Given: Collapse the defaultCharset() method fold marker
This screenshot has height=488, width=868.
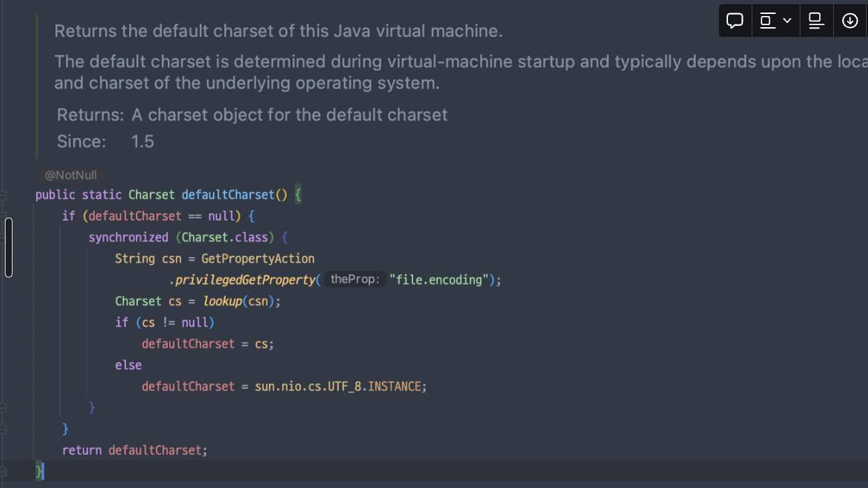Looking at the screenshot, I should (3, 195).
